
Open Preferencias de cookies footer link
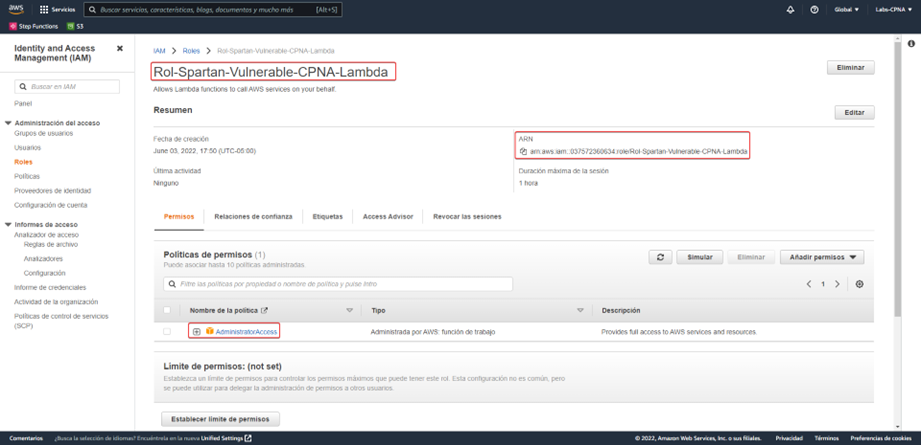[881, 438]
